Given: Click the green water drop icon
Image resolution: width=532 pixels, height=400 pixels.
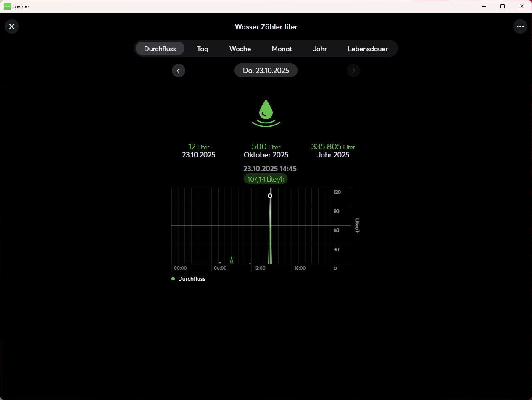Looking at the screenshot, I should 266,113.
